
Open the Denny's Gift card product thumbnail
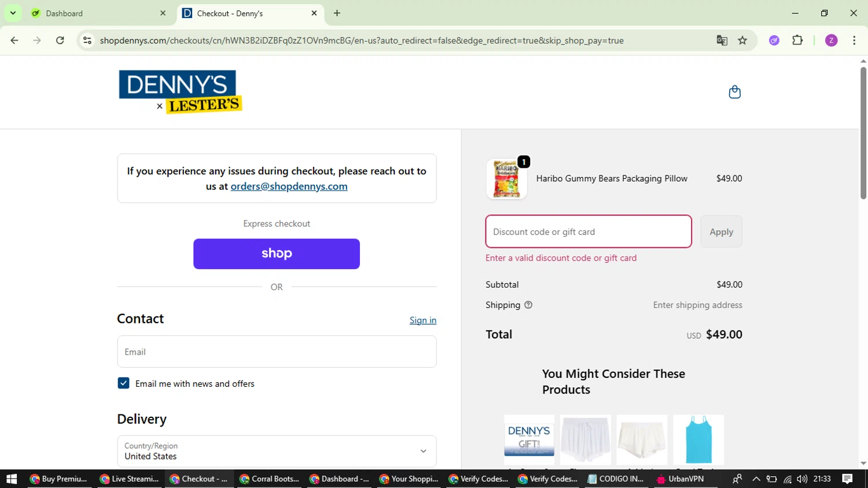[x=529, y=439]
